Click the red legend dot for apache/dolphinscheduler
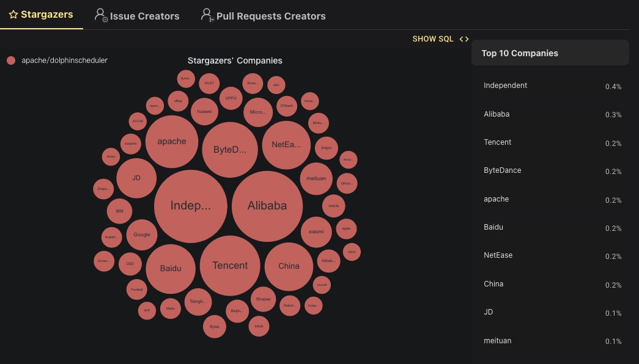This screenshot has width=639, height=364. click(11, 60)
